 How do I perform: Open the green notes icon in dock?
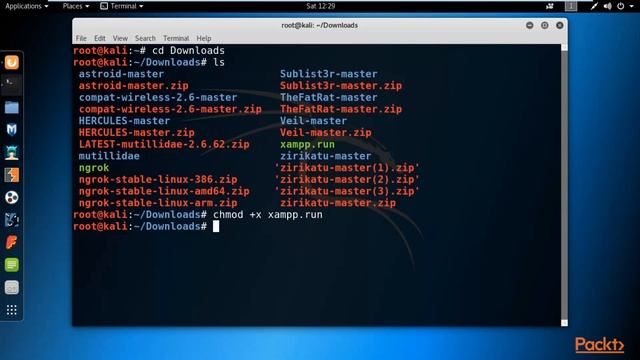11,265
